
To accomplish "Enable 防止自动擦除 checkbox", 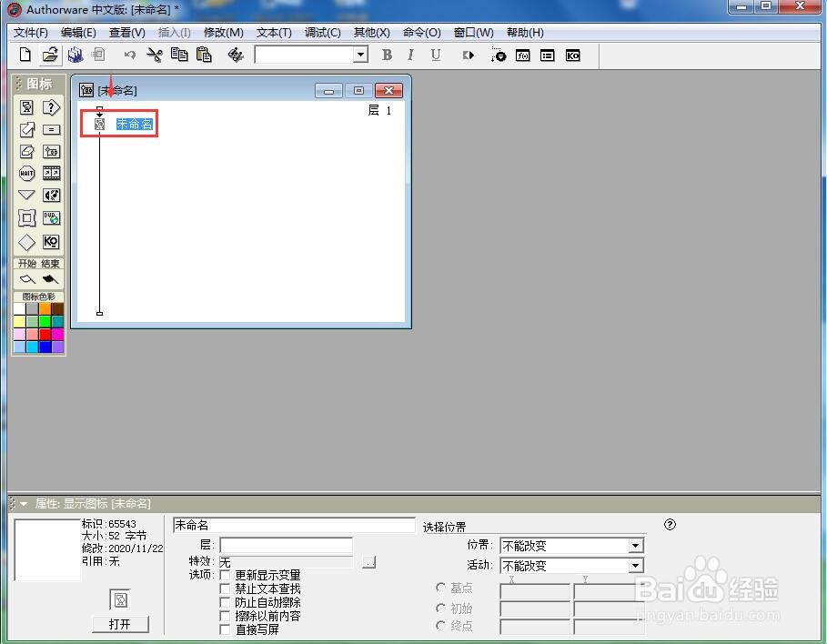I will point(226,602).
